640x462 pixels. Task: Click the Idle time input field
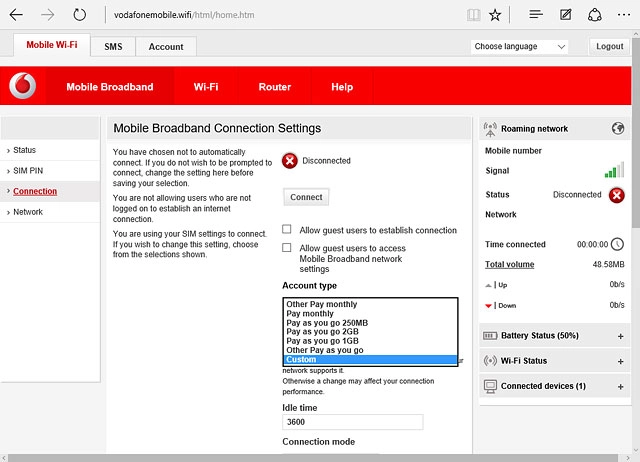point(352,423)
